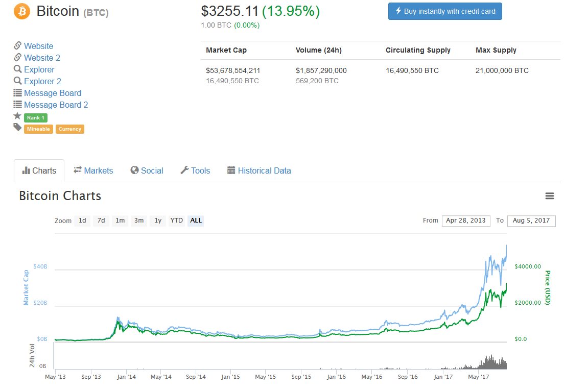Click the list icon beside Message Board
Image resolution: width=588 pixels, height=391 pixels.
click(18, 92)
